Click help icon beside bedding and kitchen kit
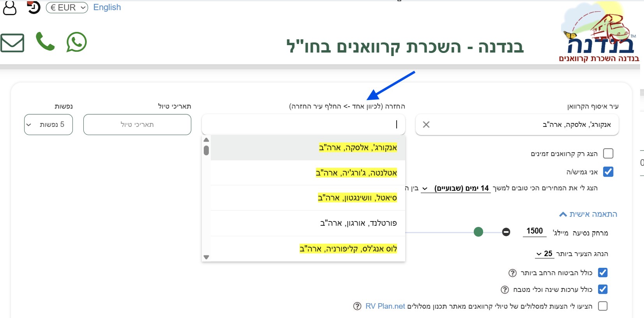The image size is (644, 318). [x=505, y=290]
